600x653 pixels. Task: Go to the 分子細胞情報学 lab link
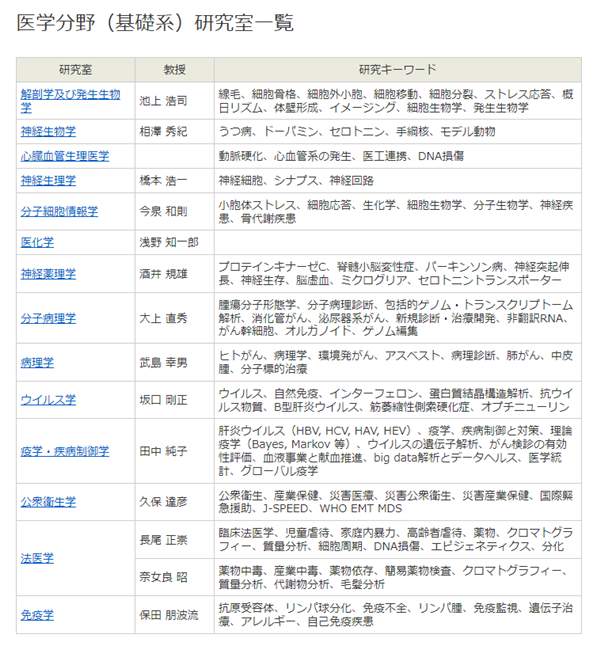click(59, 211)
